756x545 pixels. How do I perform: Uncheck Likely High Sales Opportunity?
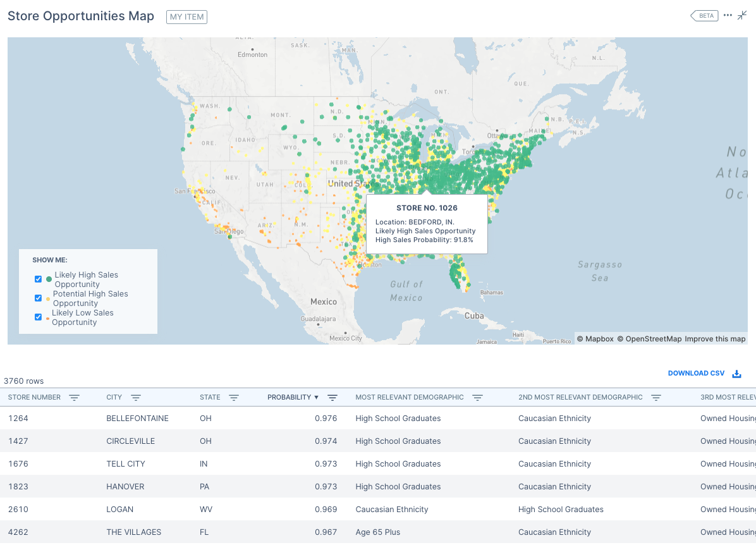coord(38,279)
